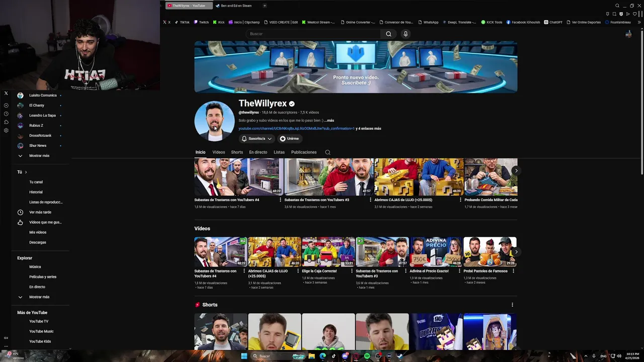Open Steam from the taskbar
Image resolution: width=644 pixels, height=362 pixels.
(400, 356)
